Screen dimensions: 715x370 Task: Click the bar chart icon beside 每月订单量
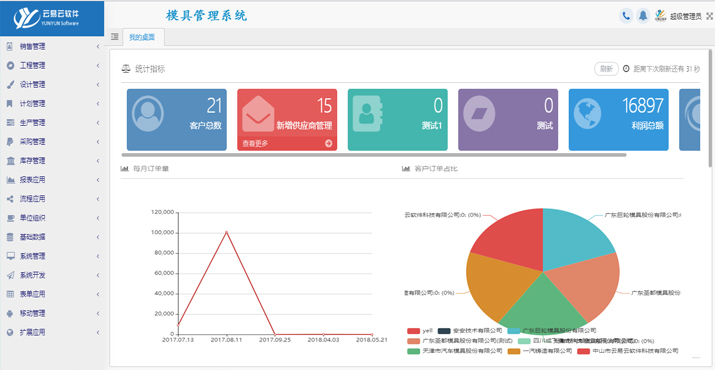(124, 168)
